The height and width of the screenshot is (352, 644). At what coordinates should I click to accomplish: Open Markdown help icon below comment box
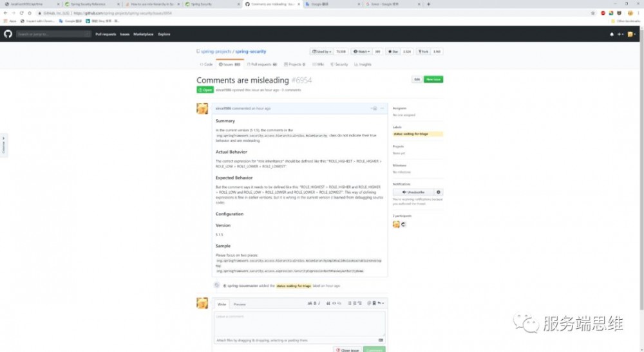pyautogui.click(x=381, y=340)
